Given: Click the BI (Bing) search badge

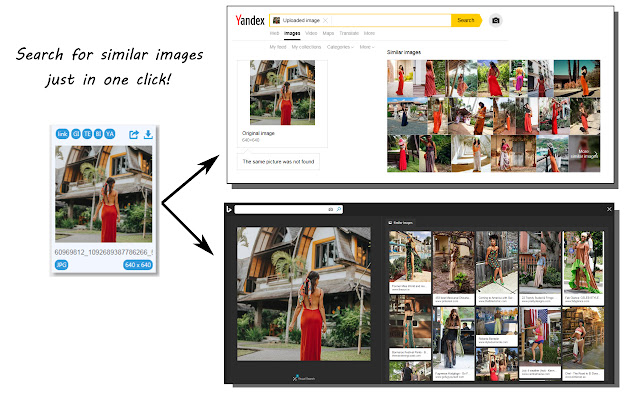Looking at the screenshot, I should 98,134.
